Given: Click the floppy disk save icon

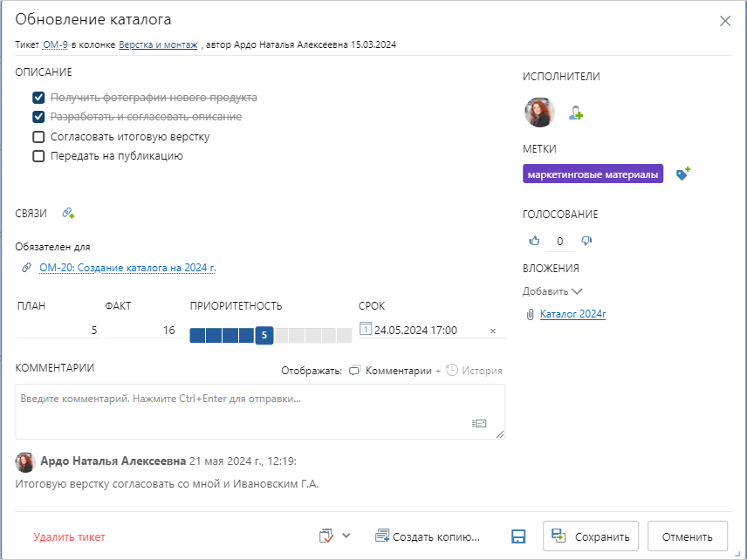Looking at the screenshot, I should click(518, 536).
